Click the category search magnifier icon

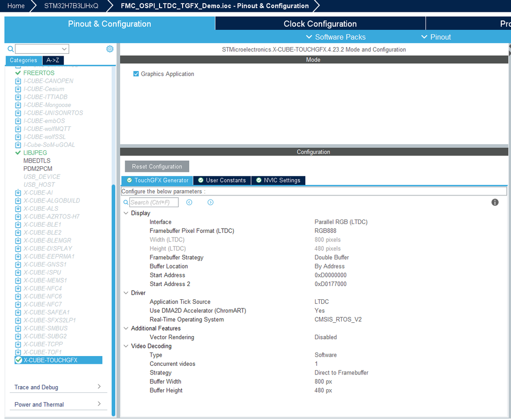pyautogui.click(x=10, y=49)
